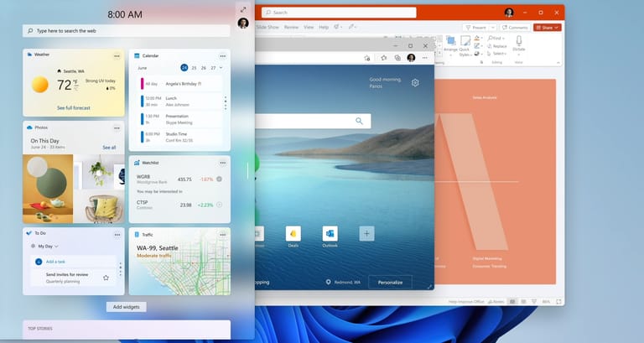The height and width of the screenshot is (343, 644).
Task: Collapse the PowerPoint ribbon chevron
Action: coord(558,62)
